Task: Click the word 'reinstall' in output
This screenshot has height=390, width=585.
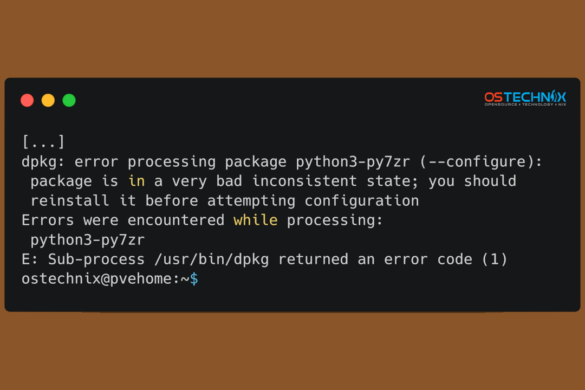Action: click(70, 201)
